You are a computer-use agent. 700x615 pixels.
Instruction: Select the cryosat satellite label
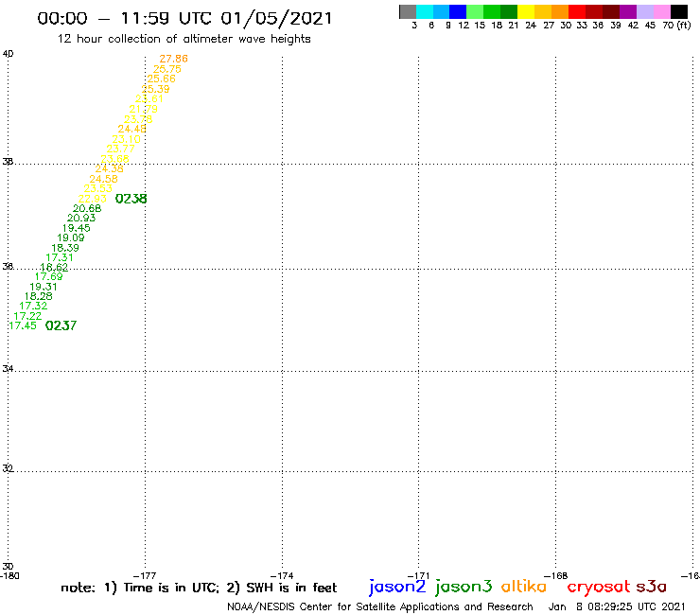pyautogui.click(x=599, y=587)
